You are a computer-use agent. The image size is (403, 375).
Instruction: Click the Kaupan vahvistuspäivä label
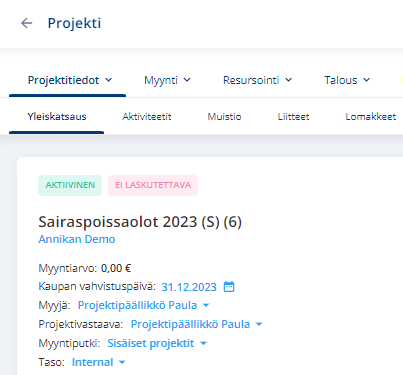point(97,286)
